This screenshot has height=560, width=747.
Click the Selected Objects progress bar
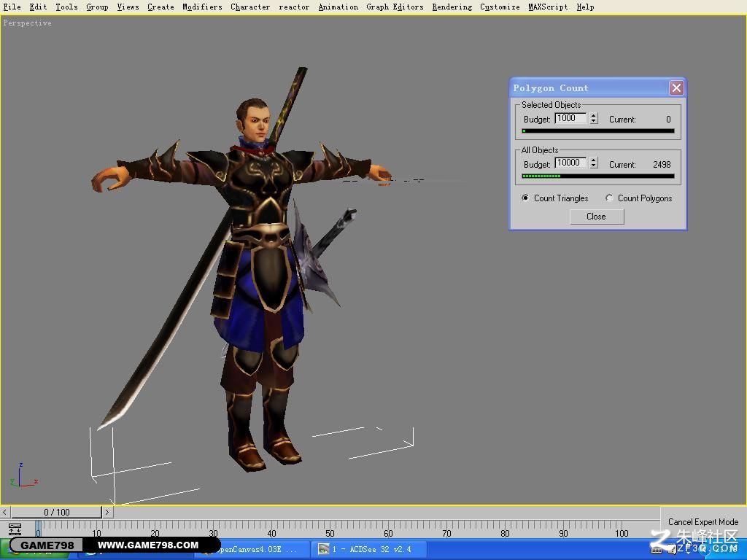click(x=598, y=131)
